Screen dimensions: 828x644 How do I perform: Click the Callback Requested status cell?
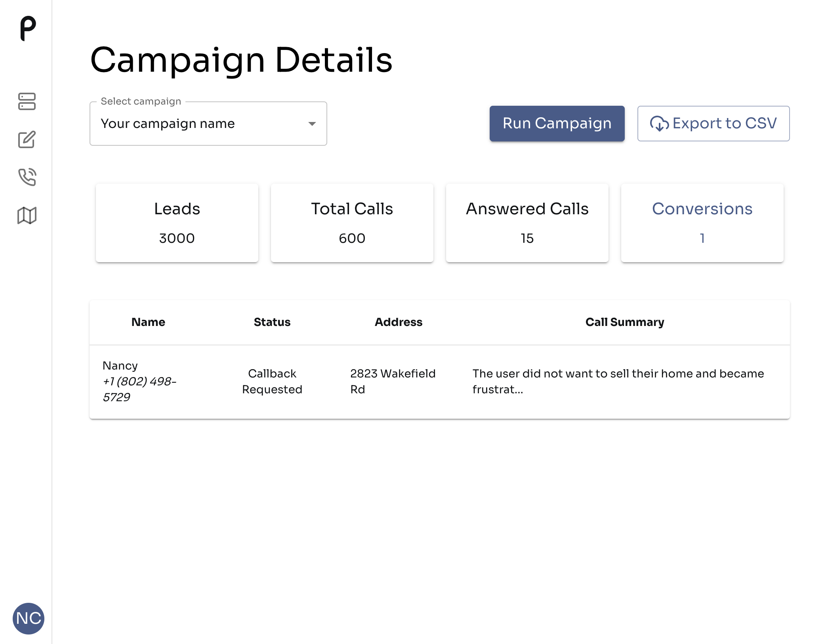(x=272, y=381)
